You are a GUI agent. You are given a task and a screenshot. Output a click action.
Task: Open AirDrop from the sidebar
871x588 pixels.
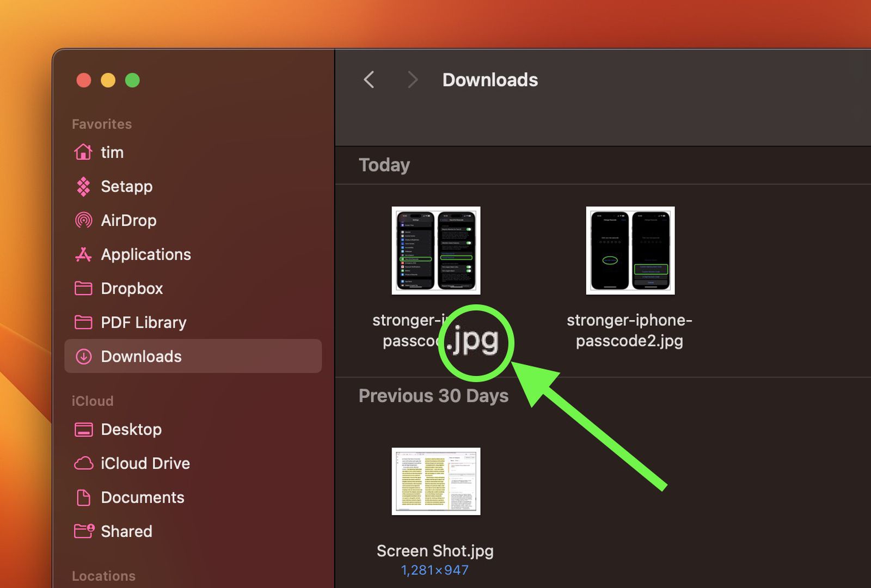[128, 220]
